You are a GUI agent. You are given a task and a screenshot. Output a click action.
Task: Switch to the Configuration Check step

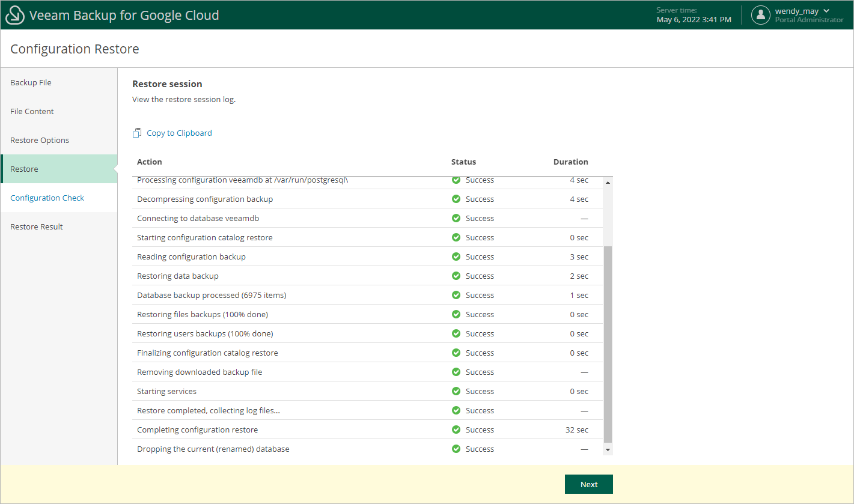[x=47, y=198]
